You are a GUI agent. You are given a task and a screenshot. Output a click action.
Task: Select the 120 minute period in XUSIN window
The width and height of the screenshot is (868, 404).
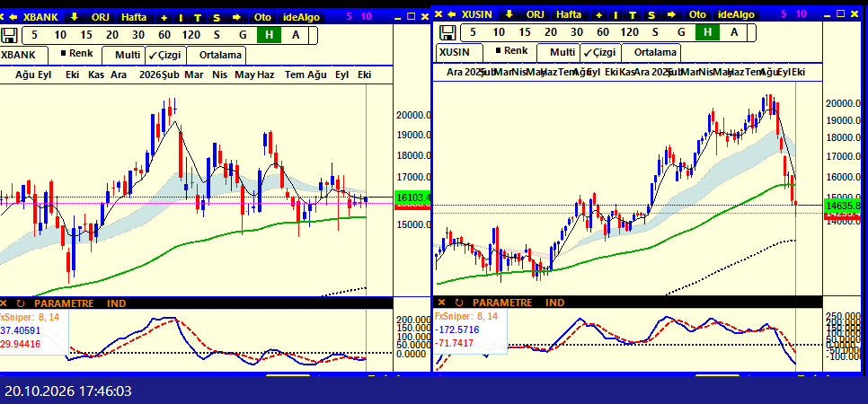tap(629, 32)
